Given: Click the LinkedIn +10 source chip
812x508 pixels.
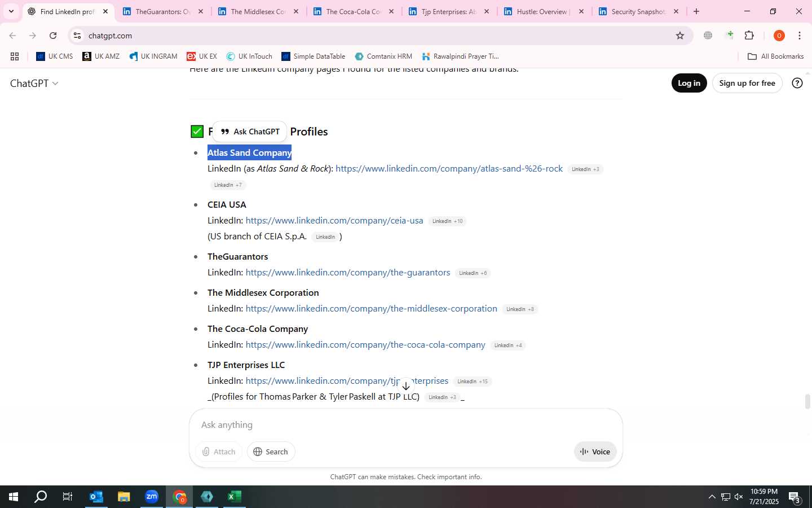Looking at the screenshot, I should (447, 221).
